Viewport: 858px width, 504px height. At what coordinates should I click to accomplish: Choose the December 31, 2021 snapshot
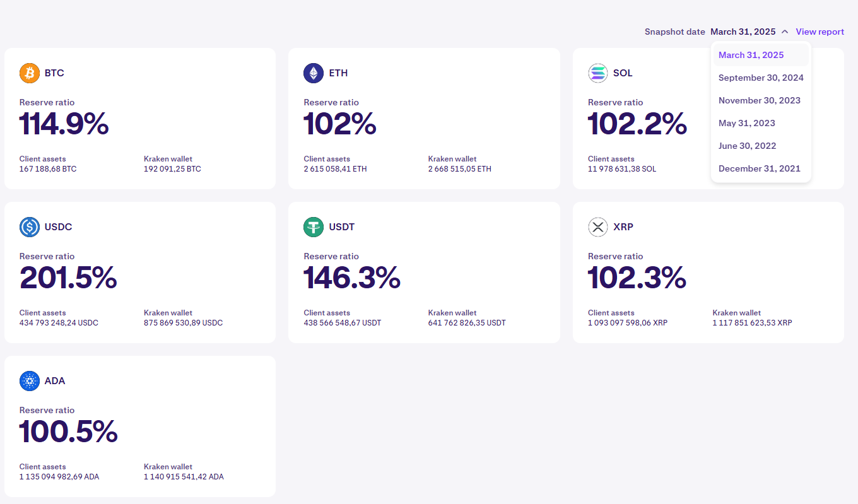click(x=761, y=168)
